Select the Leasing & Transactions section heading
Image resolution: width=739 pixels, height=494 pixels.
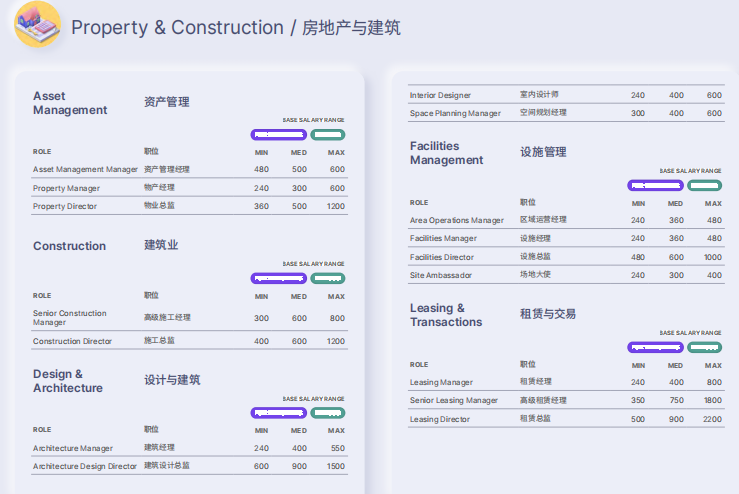pos(446,315)
